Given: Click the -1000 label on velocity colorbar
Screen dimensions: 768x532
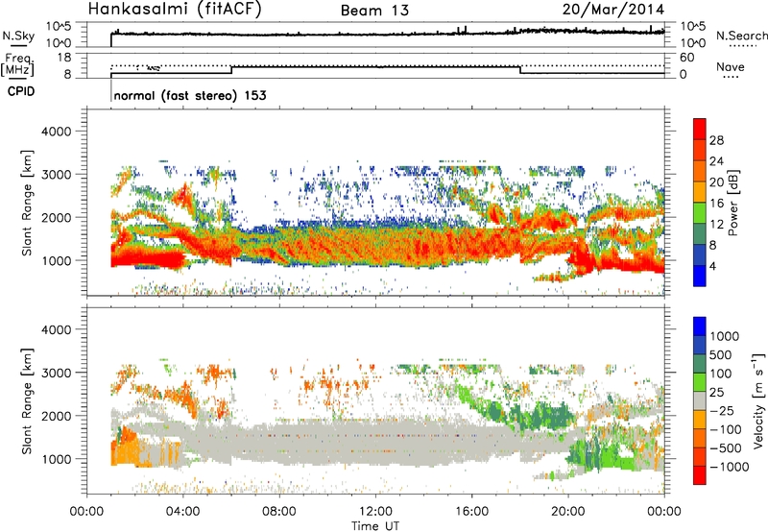Looking at the screenshot, I should [x=731, y=467].
